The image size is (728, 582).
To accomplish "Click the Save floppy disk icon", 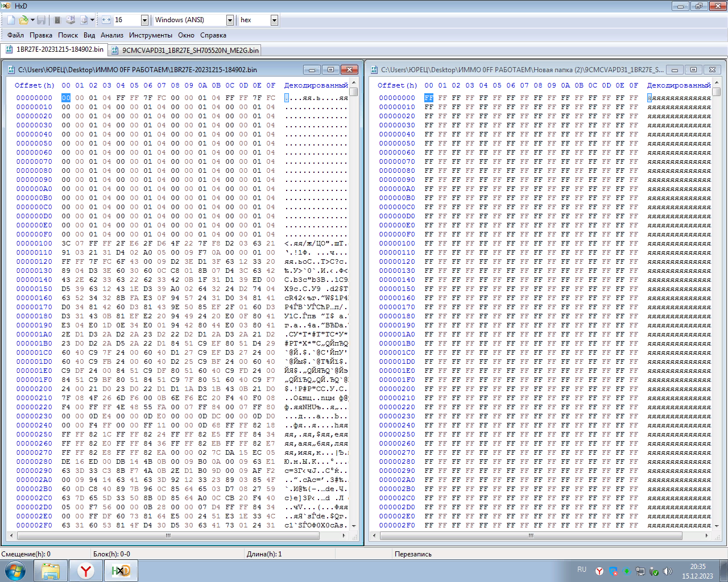I will (41, 20).
